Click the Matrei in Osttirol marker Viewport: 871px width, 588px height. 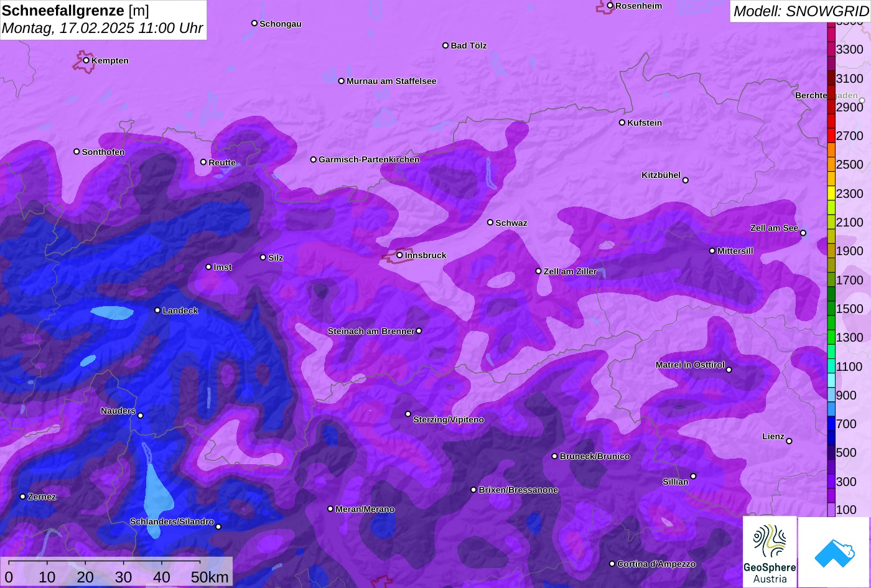[x=729, y=370]
